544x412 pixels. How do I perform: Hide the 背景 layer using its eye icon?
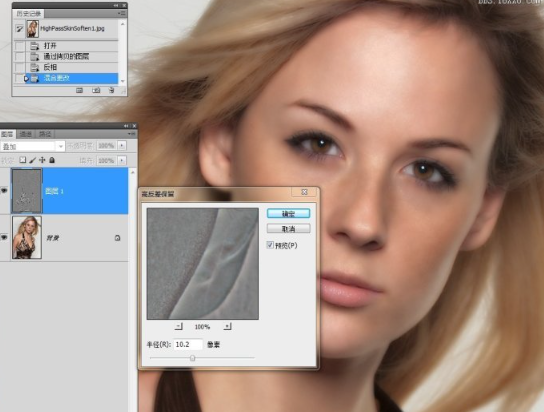[4, 237]
